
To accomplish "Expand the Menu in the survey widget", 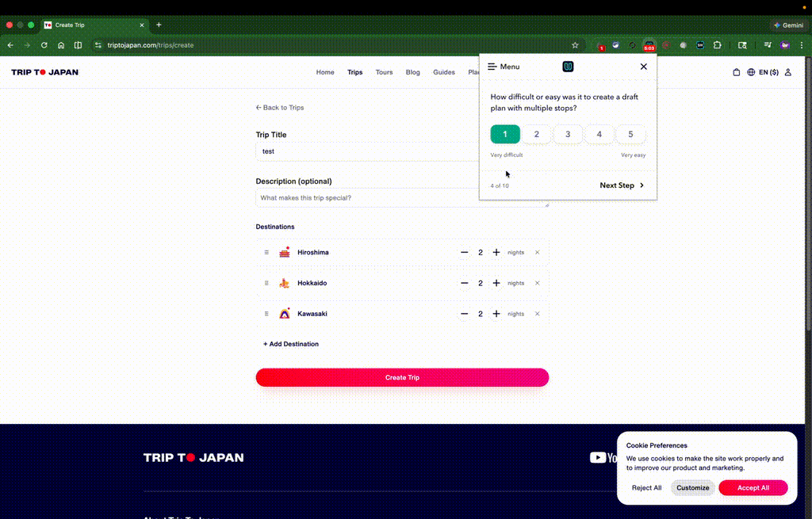I will coord(503,67).
